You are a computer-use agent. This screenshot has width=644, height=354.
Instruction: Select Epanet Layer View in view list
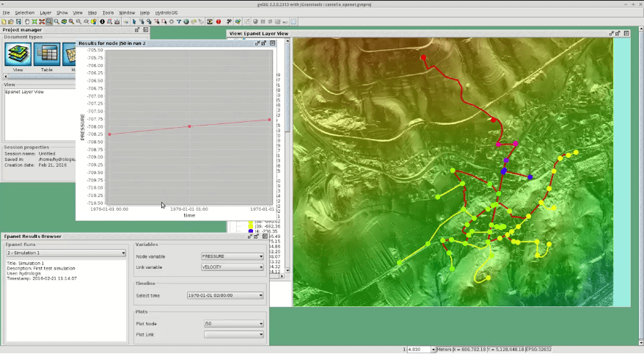tap(24, 92)
